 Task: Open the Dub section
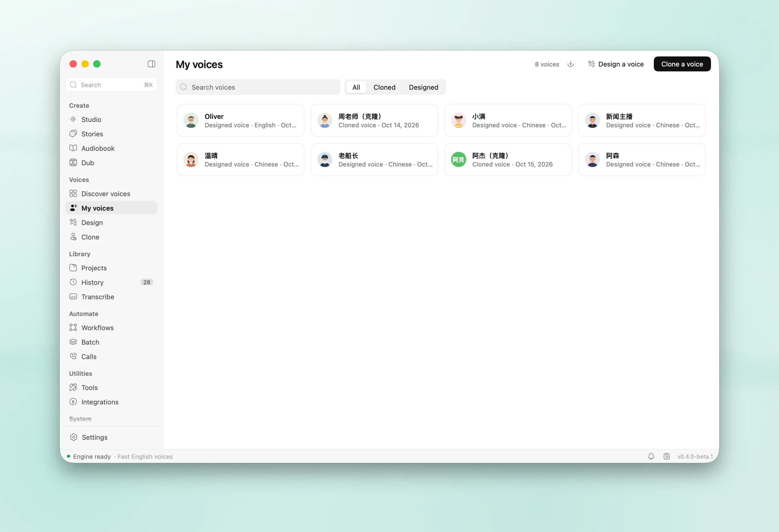coord(111,163)
